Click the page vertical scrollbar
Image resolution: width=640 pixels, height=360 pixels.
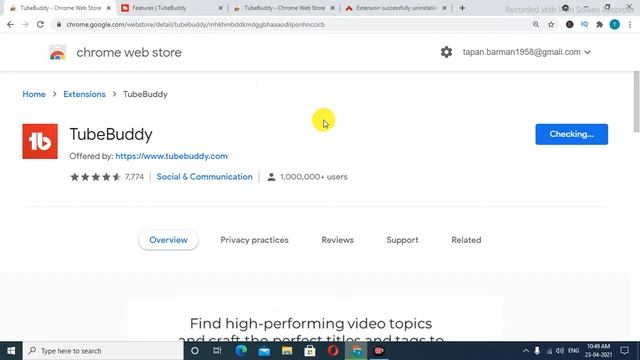(636, 102)
